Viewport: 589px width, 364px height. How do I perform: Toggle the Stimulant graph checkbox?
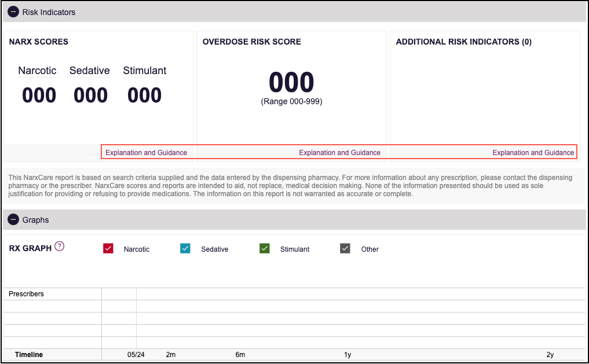(x=264, y=248)
